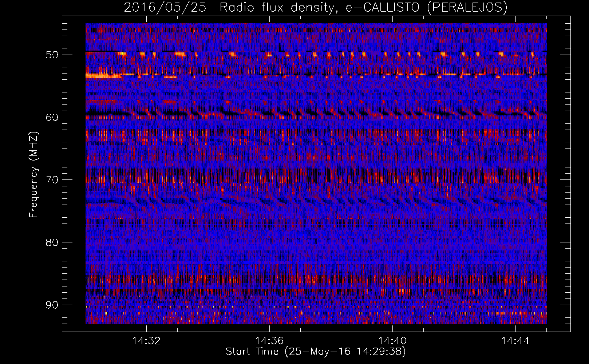Screen dimensions: 589x364
Task: Click the uniform blue region near 82 MHz
Action: (316, 255)
